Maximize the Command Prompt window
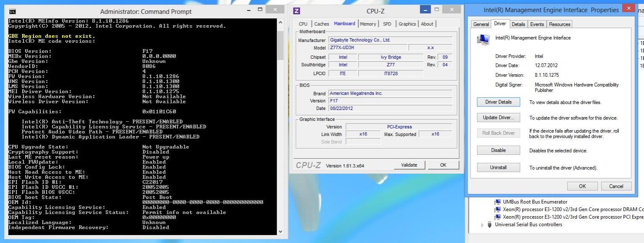The image size is (644, 243). [260, 9]
